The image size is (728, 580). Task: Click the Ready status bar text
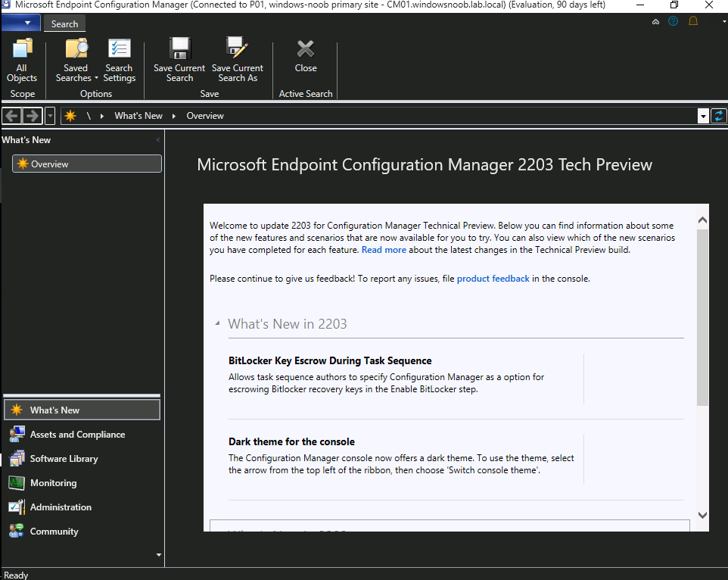pyautogui.click(x=16, y=575)
